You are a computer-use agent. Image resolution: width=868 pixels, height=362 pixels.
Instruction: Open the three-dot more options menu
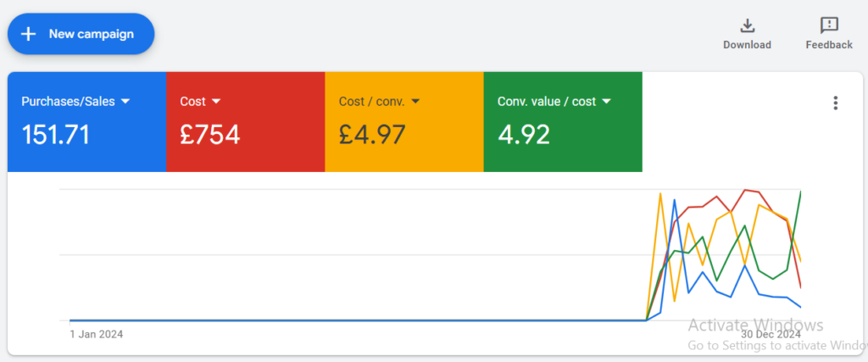click(836, 103)
